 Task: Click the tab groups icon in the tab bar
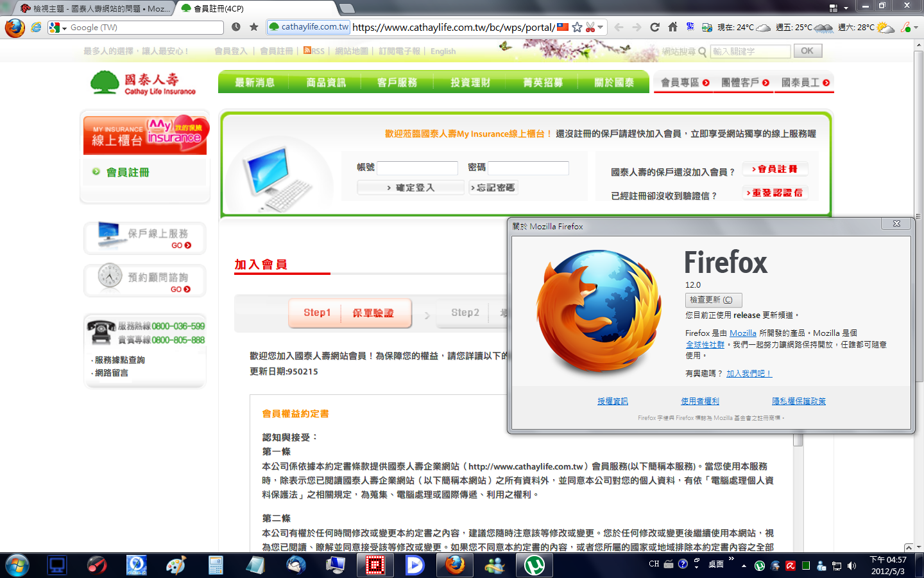click(834, 8)
